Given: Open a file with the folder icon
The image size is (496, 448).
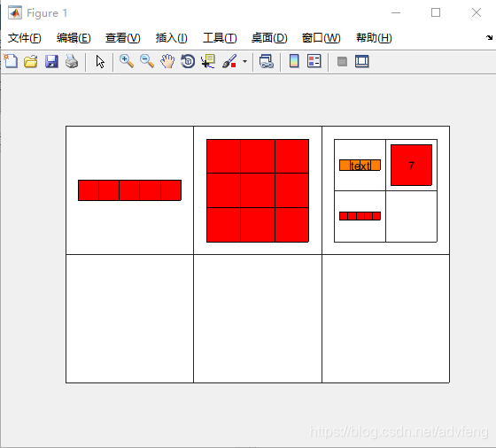Looking at the screenshot, I should (x=31, y=61).
